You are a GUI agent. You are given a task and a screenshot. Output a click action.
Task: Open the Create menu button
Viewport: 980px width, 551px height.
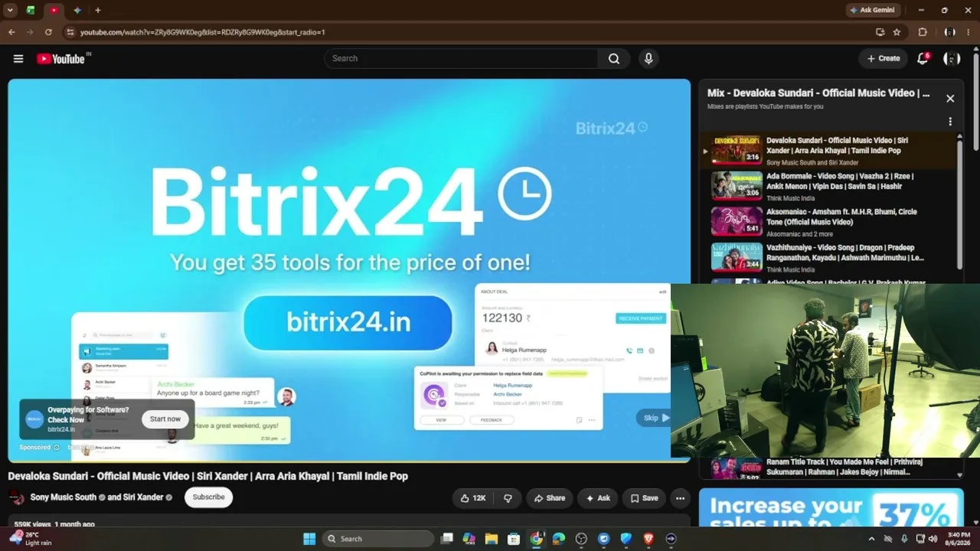[x=884, y=59]
